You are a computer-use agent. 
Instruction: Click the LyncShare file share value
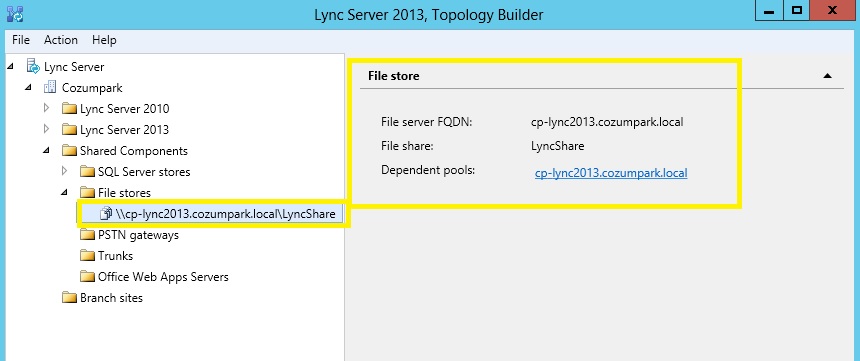(x=557, y=146)
